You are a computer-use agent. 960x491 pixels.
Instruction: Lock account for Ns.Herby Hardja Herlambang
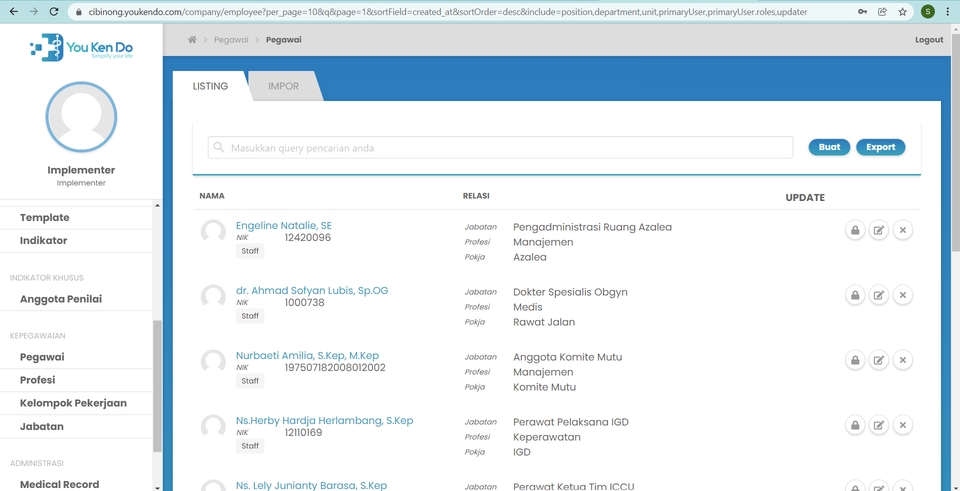click(855, 425)
